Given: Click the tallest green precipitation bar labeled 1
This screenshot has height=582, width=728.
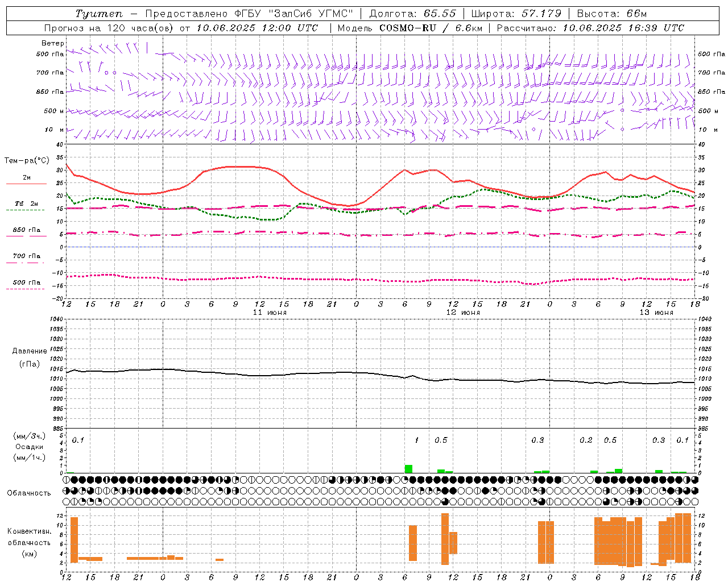Looking at the screenshot, I should [408, 469].
